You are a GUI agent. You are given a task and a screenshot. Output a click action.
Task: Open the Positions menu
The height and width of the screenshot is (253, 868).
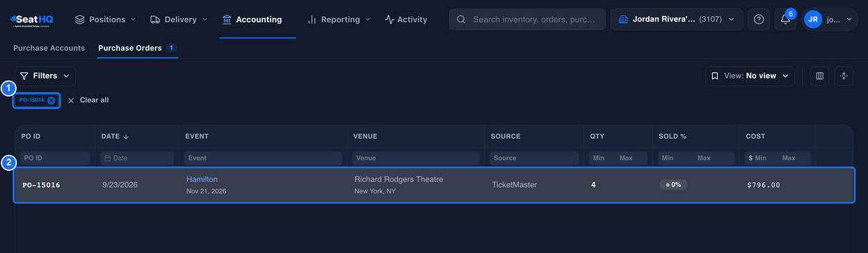click(x=105, y=19)
